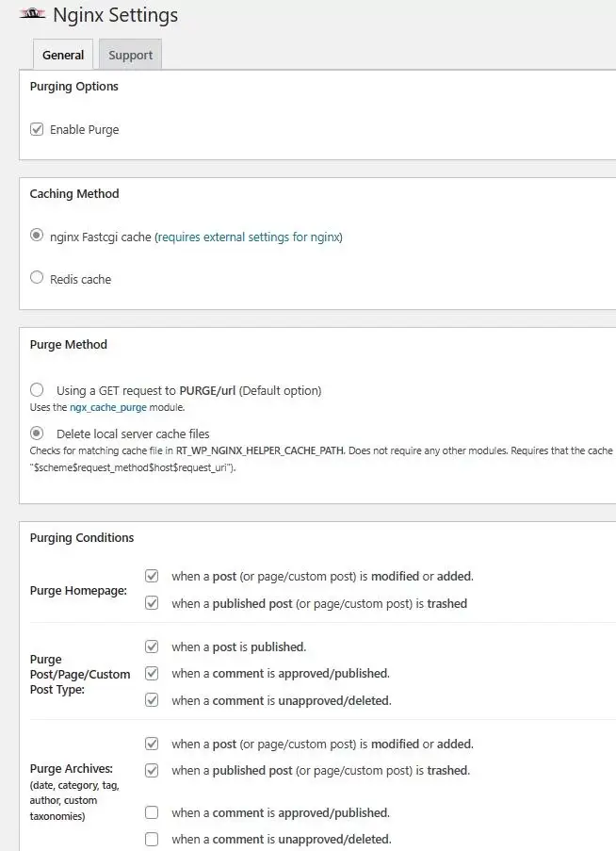Switch to the Support tab

(x=130, y=55)
